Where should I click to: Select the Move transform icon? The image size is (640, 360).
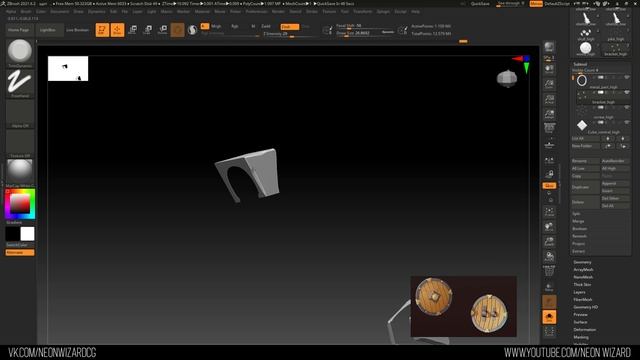point(133,30)
